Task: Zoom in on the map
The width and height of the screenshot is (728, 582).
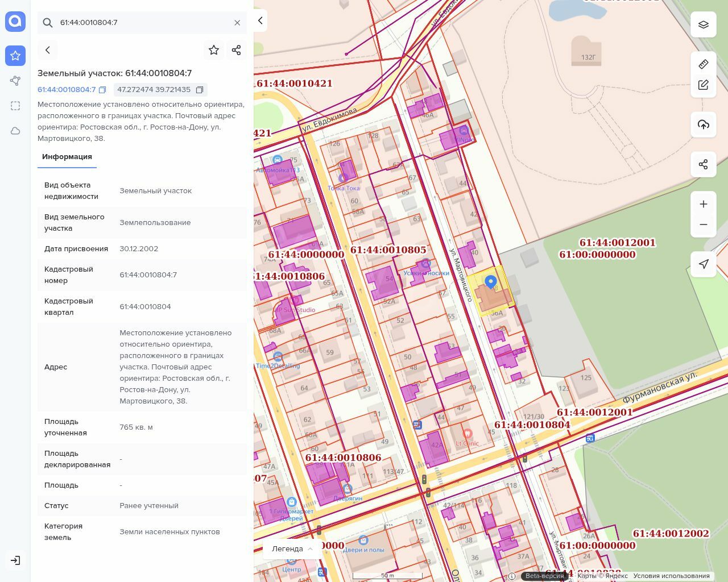Action: [x=704, y=204]
